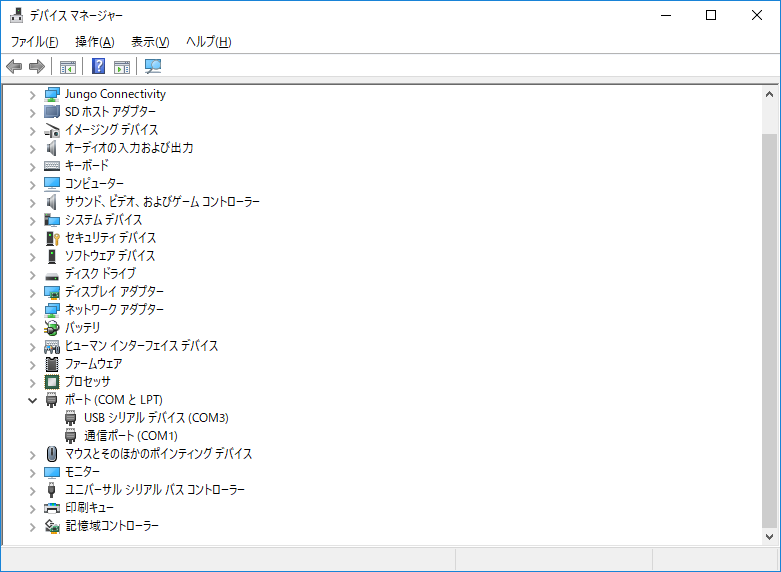Minimize the デバイス マネージャー window
This screenshot has height=572, width=781.
pos(666,15)
